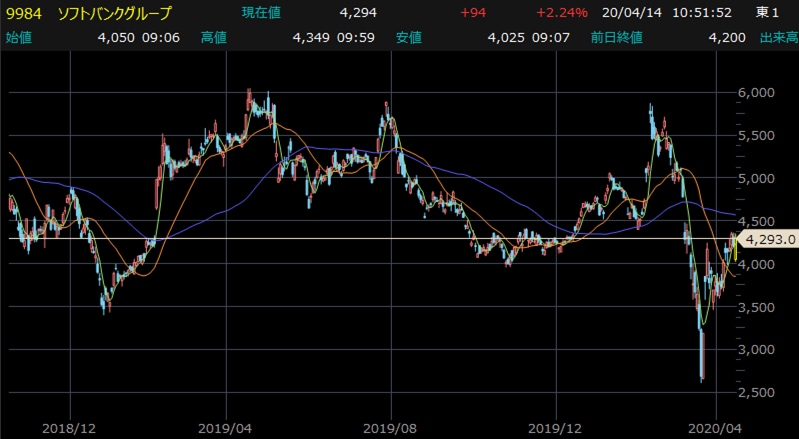Click the 4,293.0 current price marker
The height and width of the screenshot is (439, 799).
(x=769, y=239)
